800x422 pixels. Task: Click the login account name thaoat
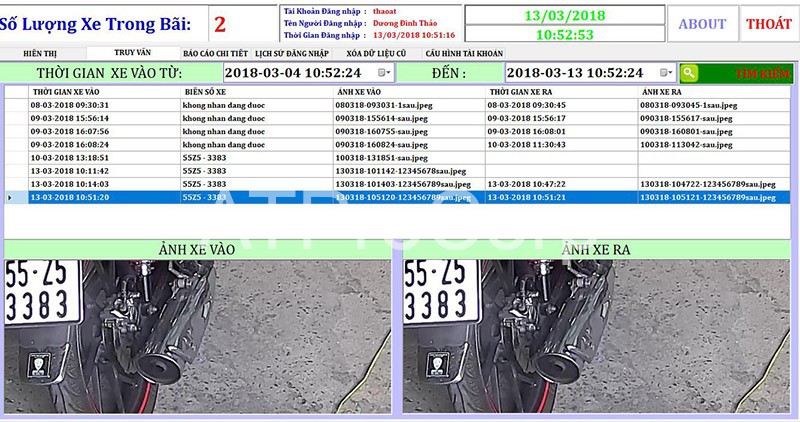[385, 11]
